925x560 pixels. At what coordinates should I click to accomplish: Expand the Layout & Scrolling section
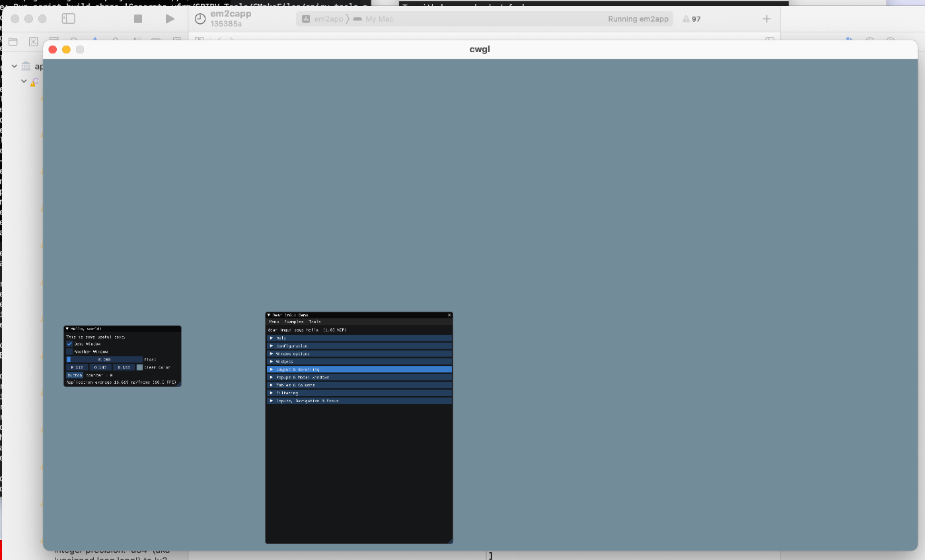pos(359,370)
